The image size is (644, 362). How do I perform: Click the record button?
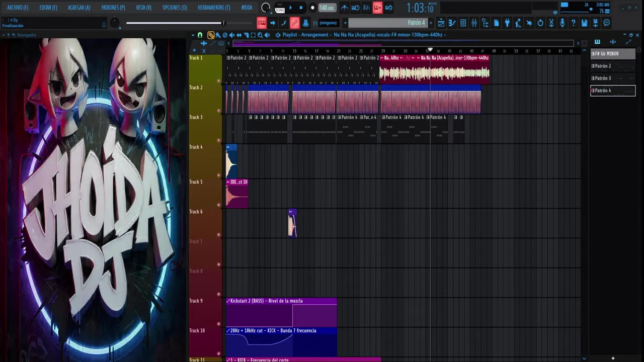tap(312, 8)
